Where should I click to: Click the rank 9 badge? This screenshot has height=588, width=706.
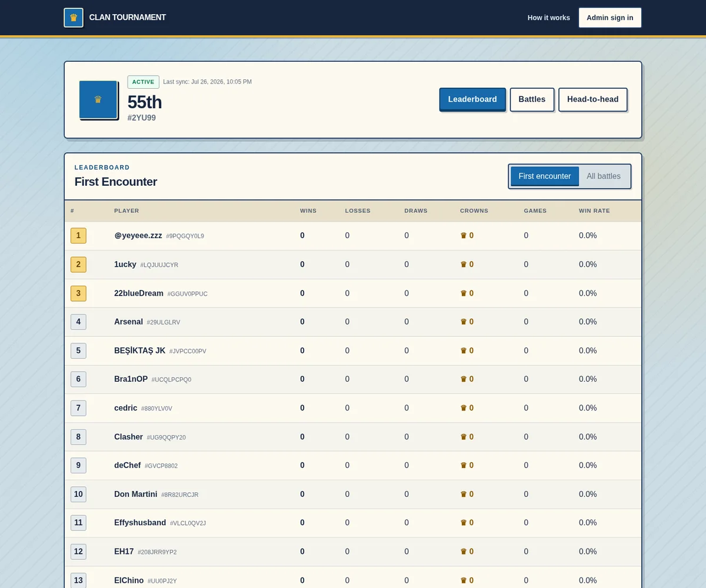tap(78, 465)
